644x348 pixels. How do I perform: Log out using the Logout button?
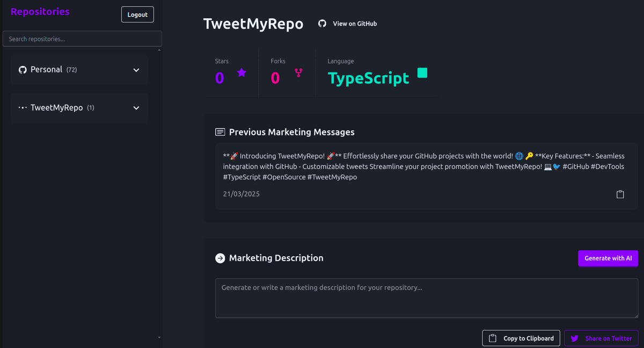pos(137,15)
